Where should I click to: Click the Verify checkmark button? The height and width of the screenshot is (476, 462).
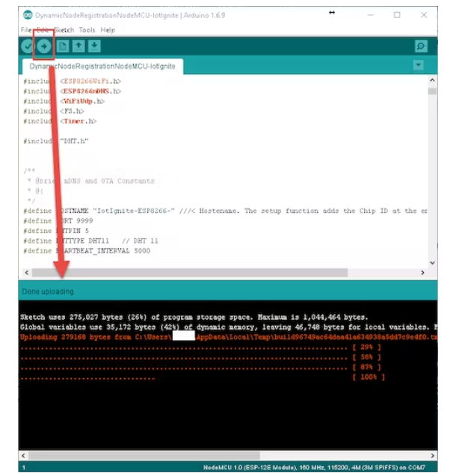[28, 46]
